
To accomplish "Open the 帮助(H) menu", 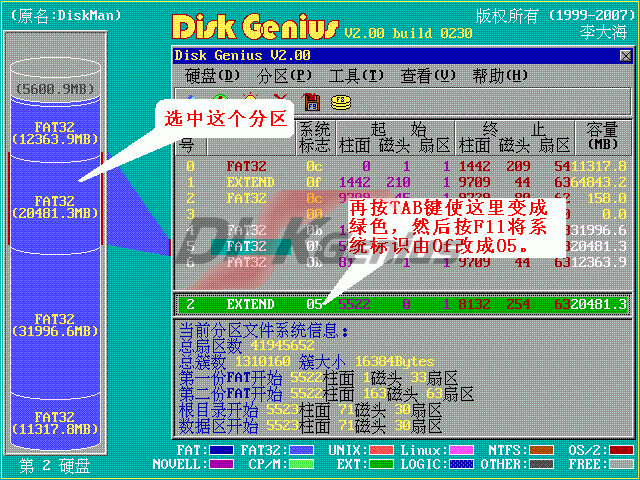I will (500, 76).
